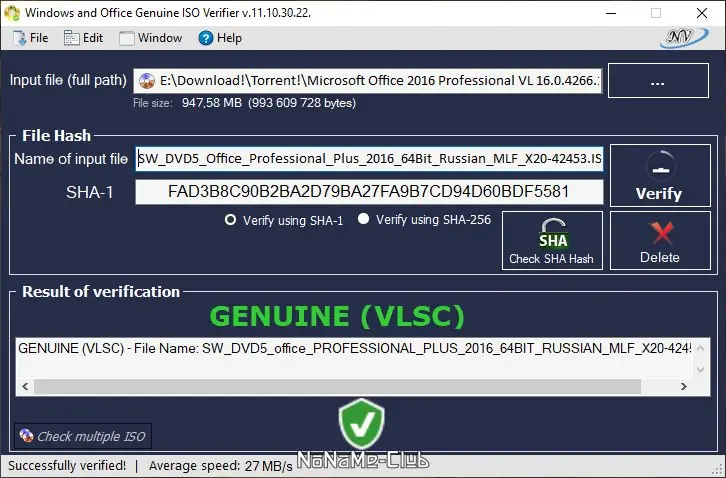Image resolution: width=726 pixels, height=478 pixels.
Task: Click the browse "..." button
Action: pos(658,81)
